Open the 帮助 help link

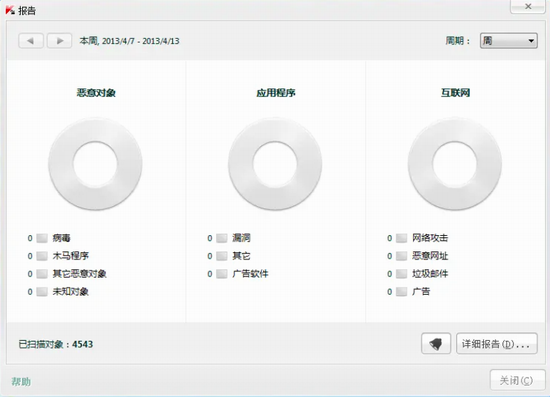point(21,381)
